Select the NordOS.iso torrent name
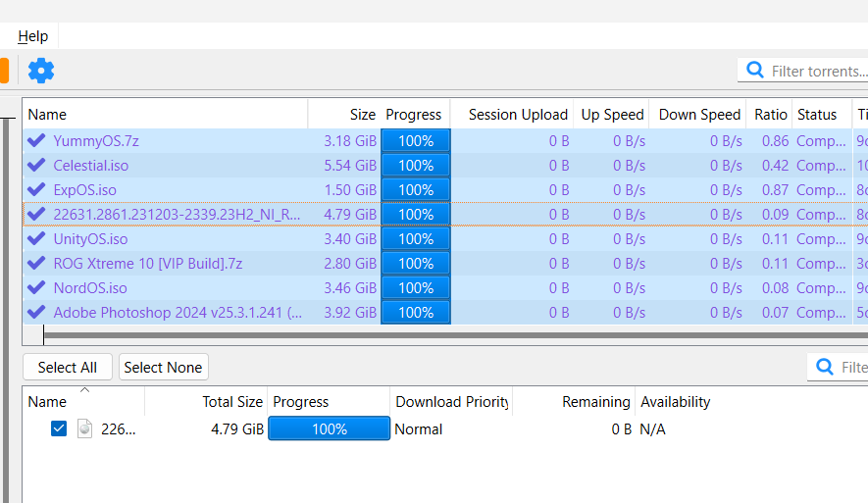This screenshot has height=503, width=868. point(90,287)
